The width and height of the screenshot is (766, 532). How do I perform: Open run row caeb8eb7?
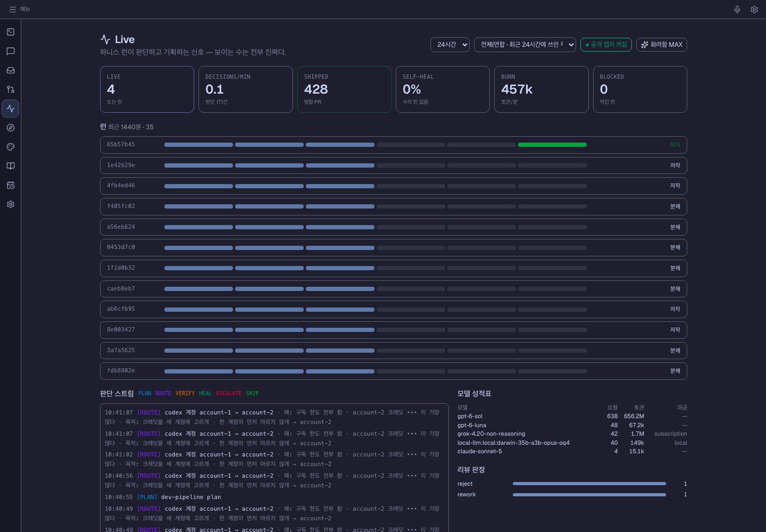[394, 289]
